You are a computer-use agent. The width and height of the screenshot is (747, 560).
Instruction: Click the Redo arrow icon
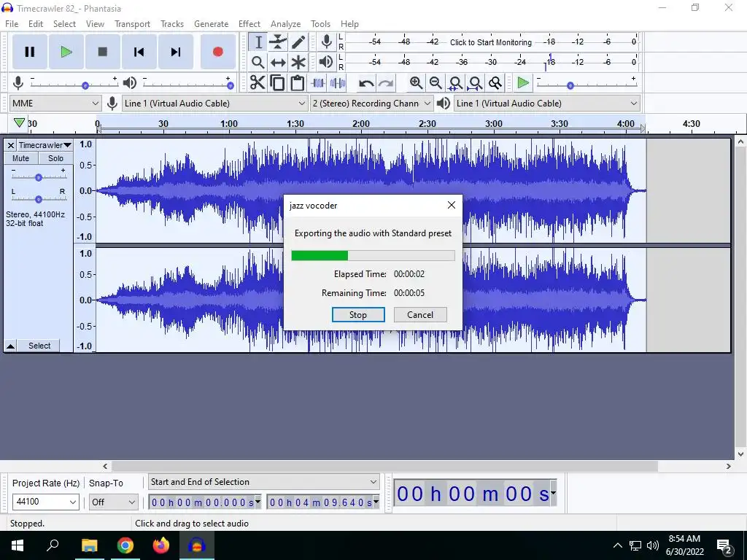pos(386,83)
